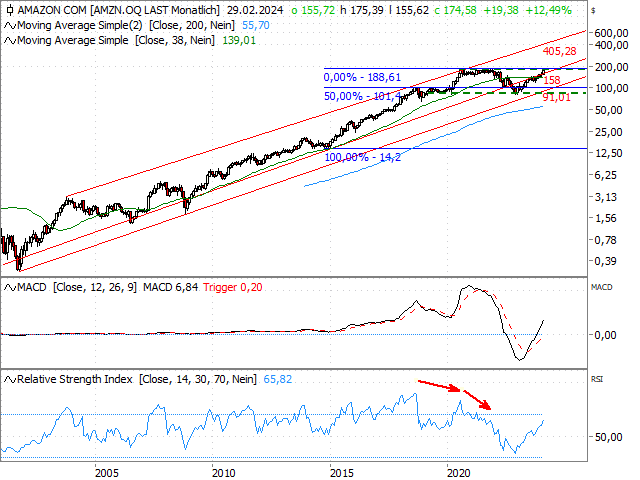Click the 0,39 price axis label
This screenshot has height=480, width=640.
point(605,261)
